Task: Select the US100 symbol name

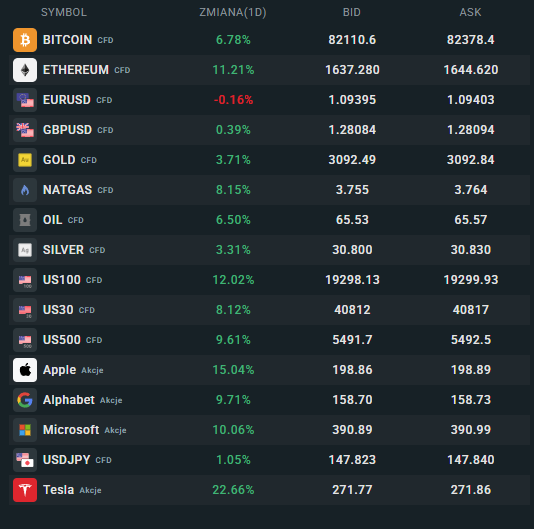Action: click(62, 280)
